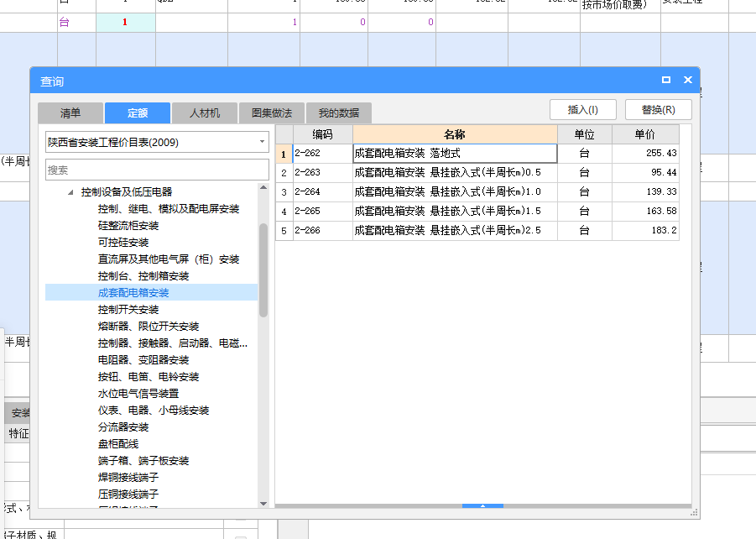Collapse the 控制设备及低压电器 tree node

pyautogui.click(x=70, y=192)
